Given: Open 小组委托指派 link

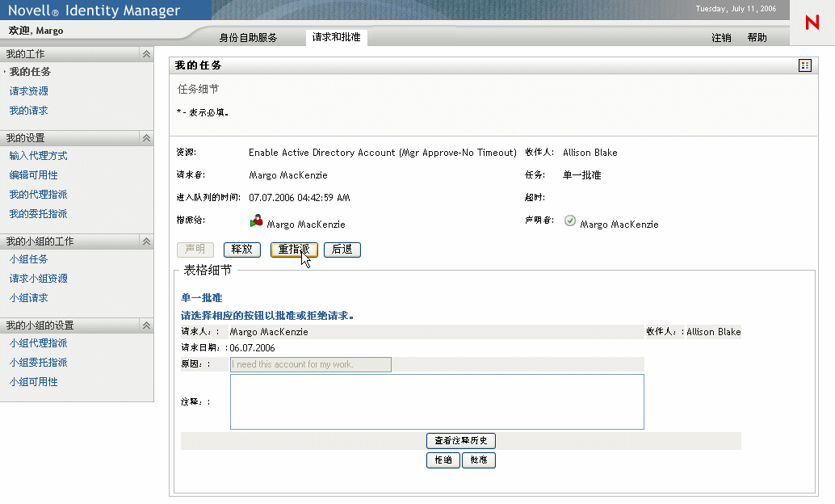Looking at the screenshot, I should click(38, 363).
